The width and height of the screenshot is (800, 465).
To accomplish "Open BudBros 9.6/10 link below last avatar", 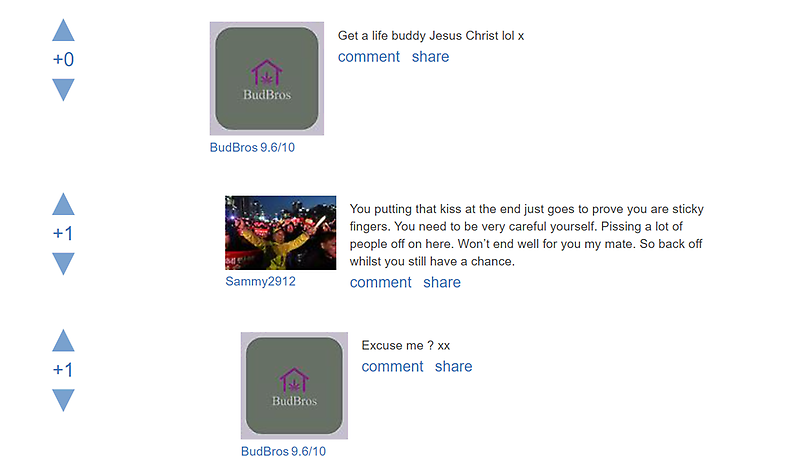I will [x=283, y=451].
